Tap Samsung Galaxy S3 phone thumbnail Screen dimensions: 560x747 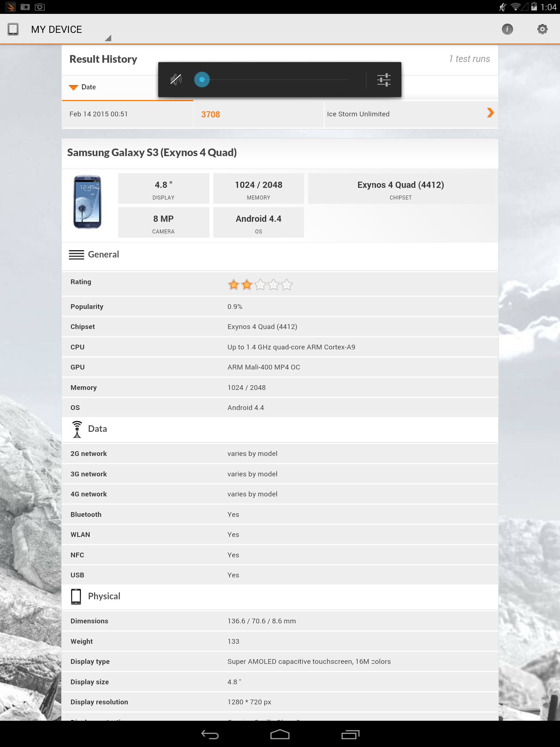click(87, 202)
